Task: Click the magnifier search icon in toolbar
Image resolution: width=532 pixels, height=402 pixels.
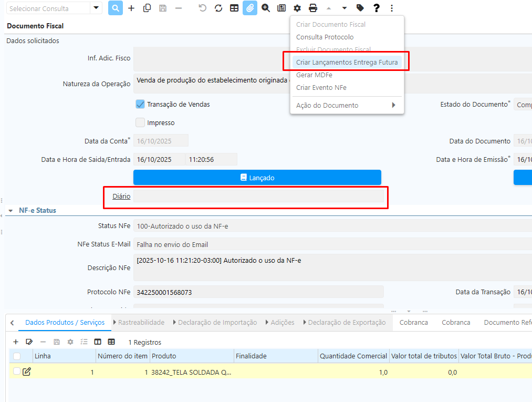Action: (x=116, y=8)
